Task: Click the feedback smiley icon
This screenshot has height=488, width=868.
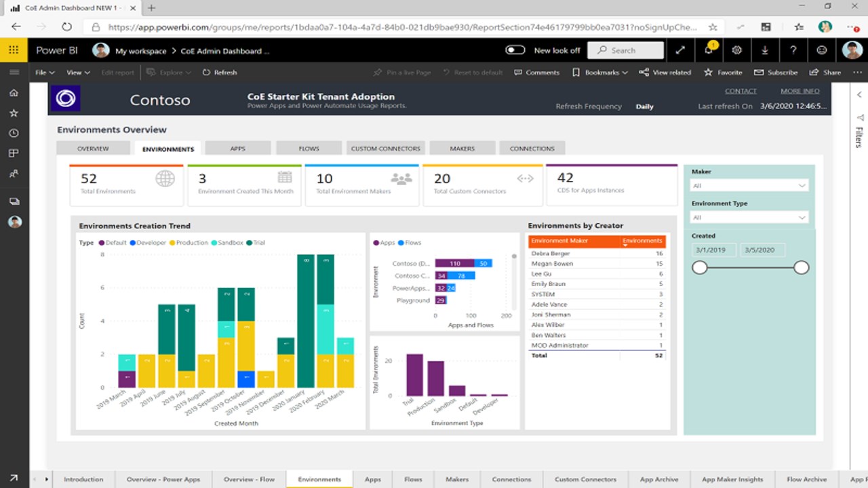Action: 822,50
